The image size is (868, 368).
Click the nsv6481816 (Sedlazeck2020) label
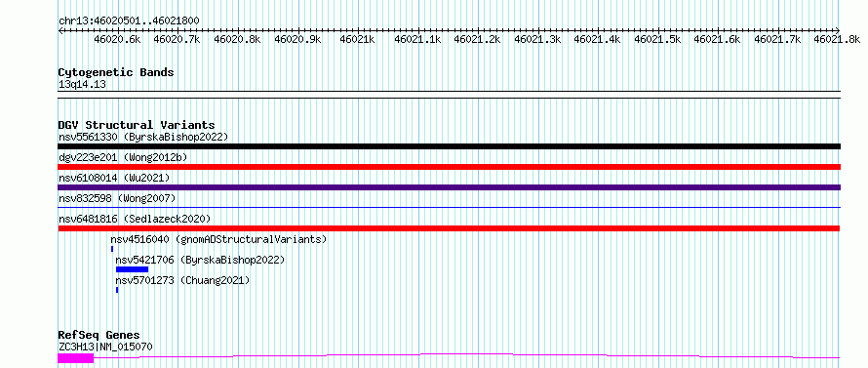coord(135,219)
